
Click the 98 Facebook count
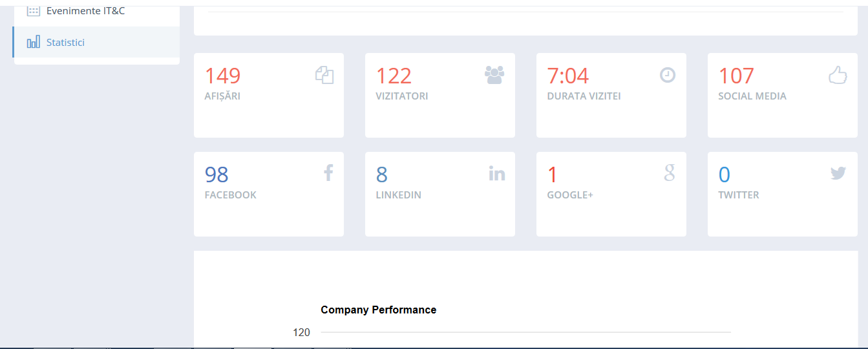tap(217, 175)
